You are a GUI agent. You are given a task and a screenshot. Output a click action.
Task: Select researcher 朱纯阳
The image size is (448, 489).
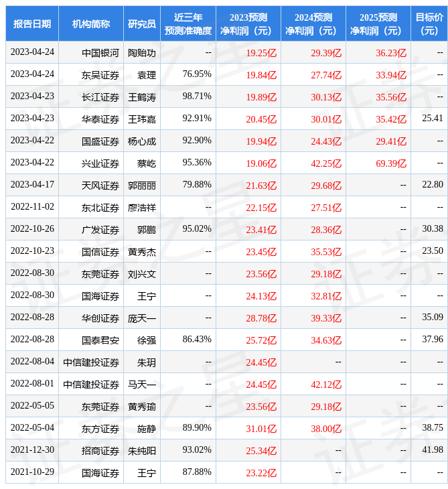tap(142, 451)
